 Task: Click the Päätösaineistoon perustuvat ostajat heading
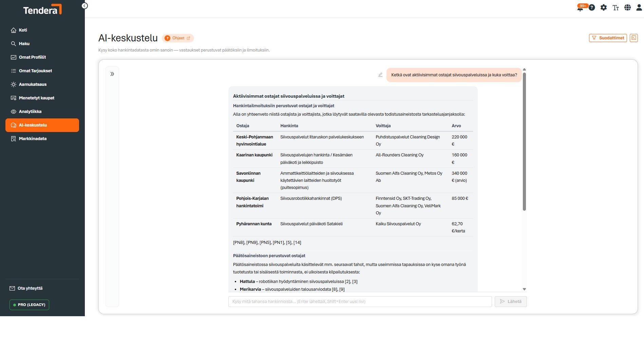point(269,256)
